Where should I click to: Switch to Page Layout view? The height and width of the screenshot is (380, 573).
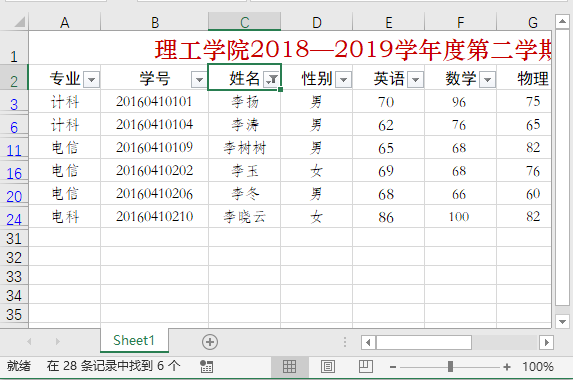tap(327, 366)
